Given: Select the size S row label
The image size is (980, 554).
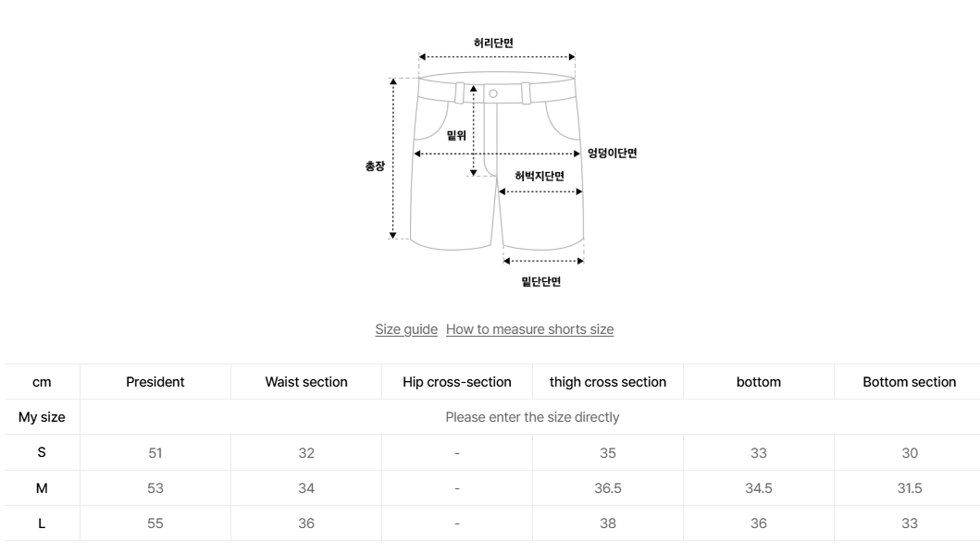Looking at the screenshot, I should pyautogui.click(x=42, y=452).
